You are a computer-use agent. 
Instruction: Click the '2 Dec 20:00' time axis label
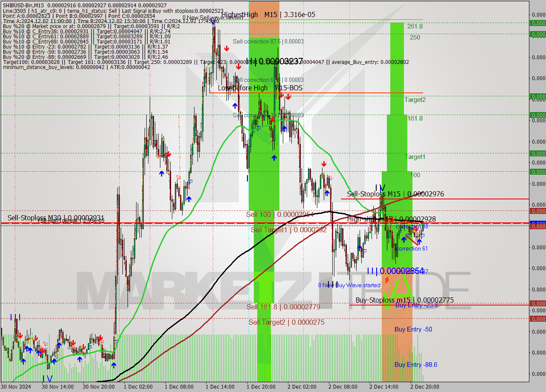425,387
